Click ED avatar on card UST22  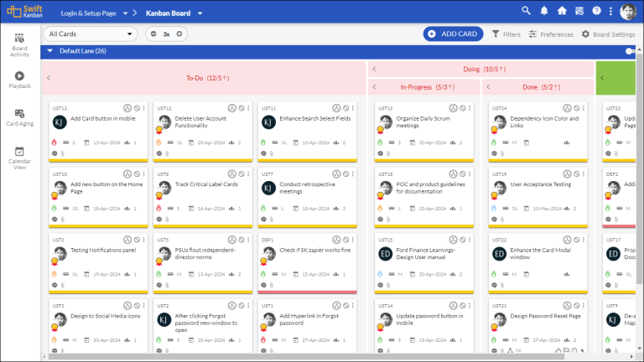(x=499, y=254)
